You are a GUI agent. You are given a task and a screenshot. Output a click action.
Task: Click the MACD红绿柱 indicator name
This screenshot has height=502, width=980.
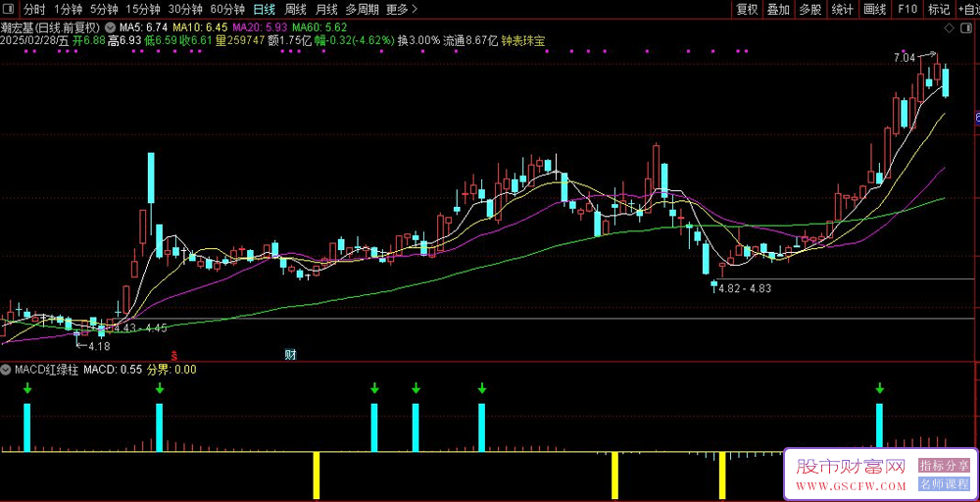(x=47, y=370)
